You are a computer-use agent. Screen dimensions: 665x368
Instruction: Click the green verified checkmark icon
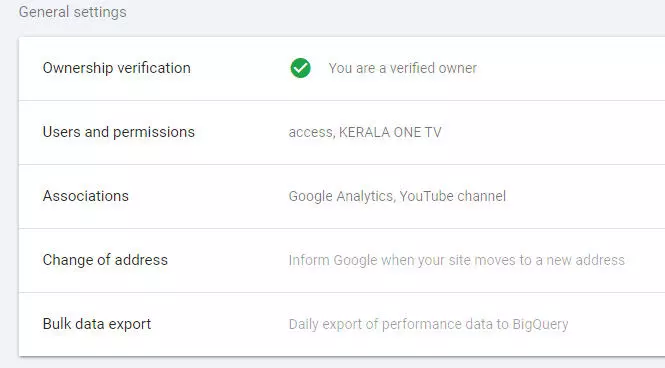tap(300, 68)
